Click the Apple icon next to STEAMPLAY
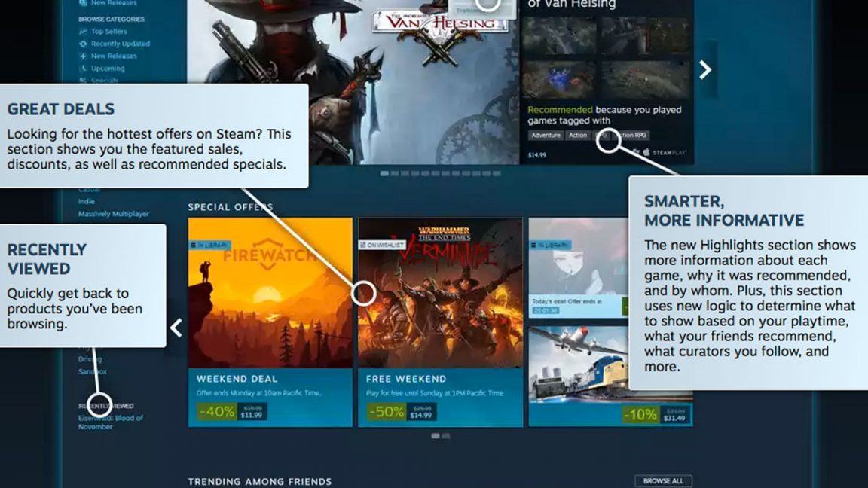868x488 pixels. pyautogui.click(x=646, y=151)
